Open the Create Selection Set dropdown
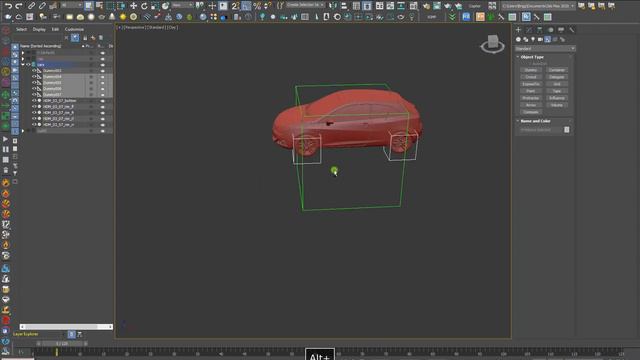Screen dimensions: 640x360 click(305, 5)
